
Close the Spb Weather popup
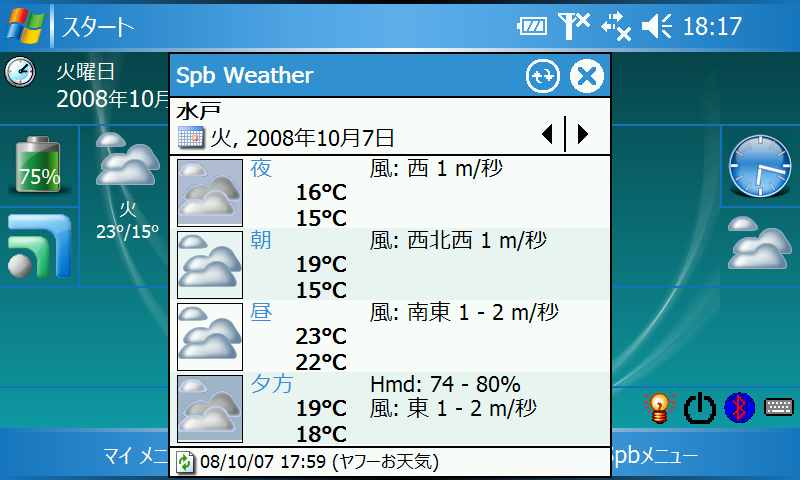587,76
